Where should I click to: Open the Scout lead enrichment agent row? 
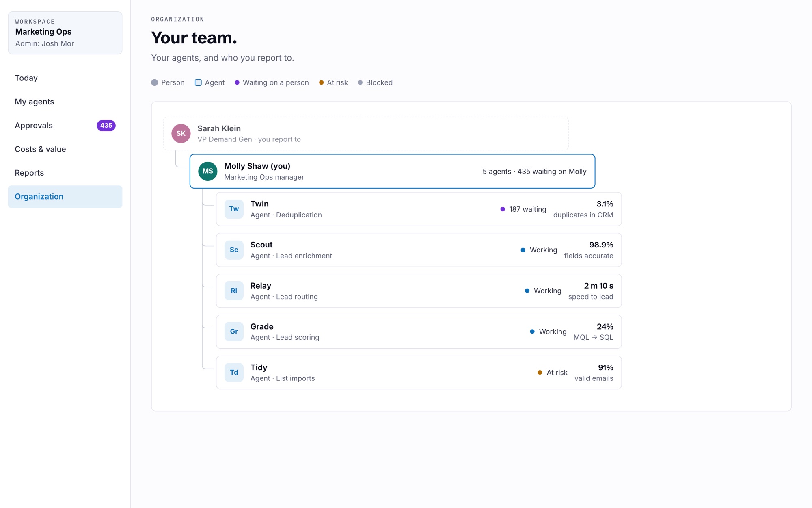coord(419,250)
